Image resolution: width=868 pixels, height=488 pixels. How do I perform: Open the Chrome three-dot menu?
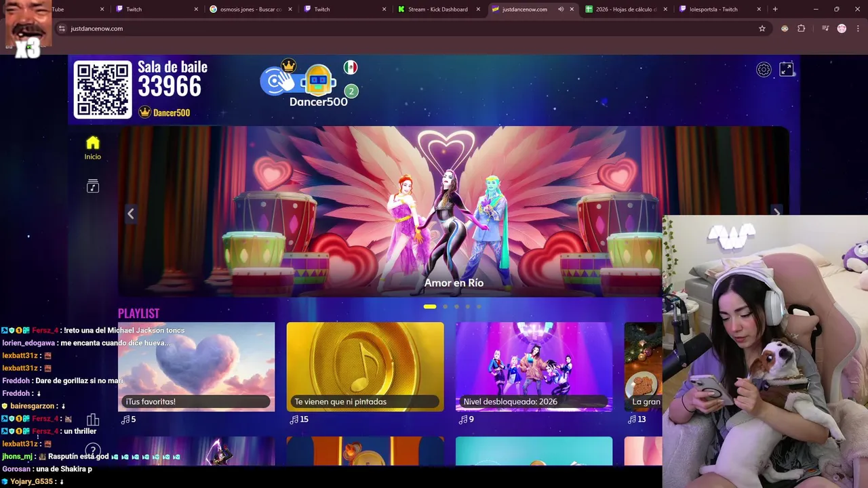858,28
